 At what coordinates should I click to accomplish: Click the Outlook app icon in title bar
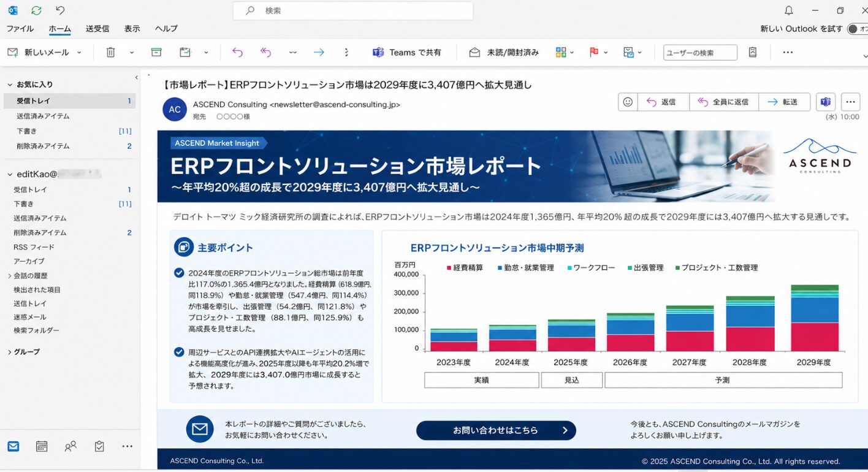(x=12, y=10)
